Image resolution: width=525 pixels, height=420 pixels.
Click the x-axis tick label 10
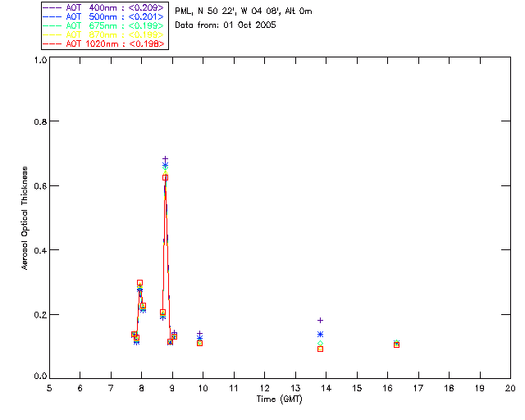point(203,388)
